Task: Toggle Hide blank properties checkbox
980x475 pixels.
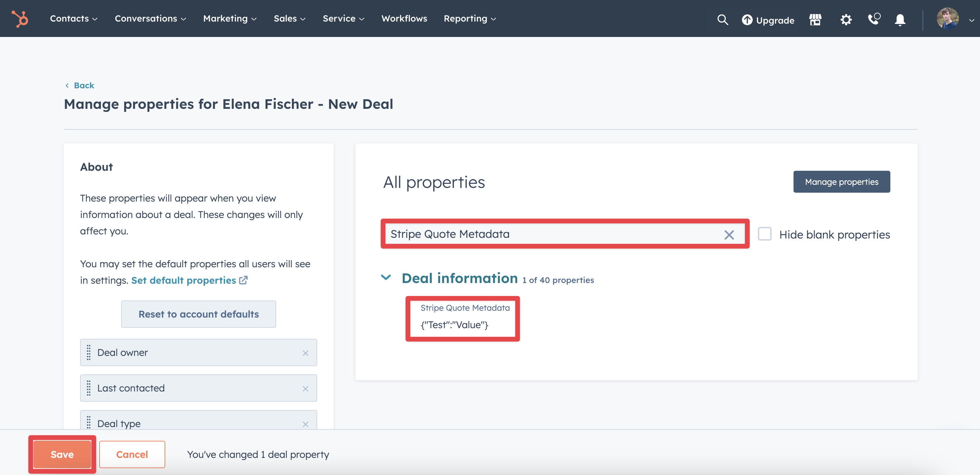Action: 764,234
